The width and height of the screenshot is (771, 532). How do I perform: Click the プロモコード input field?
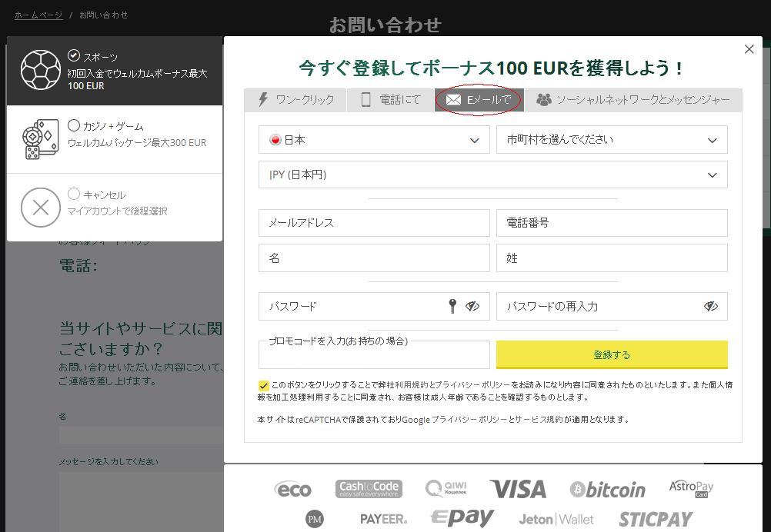pyautogui.click(x=374, y=354)
